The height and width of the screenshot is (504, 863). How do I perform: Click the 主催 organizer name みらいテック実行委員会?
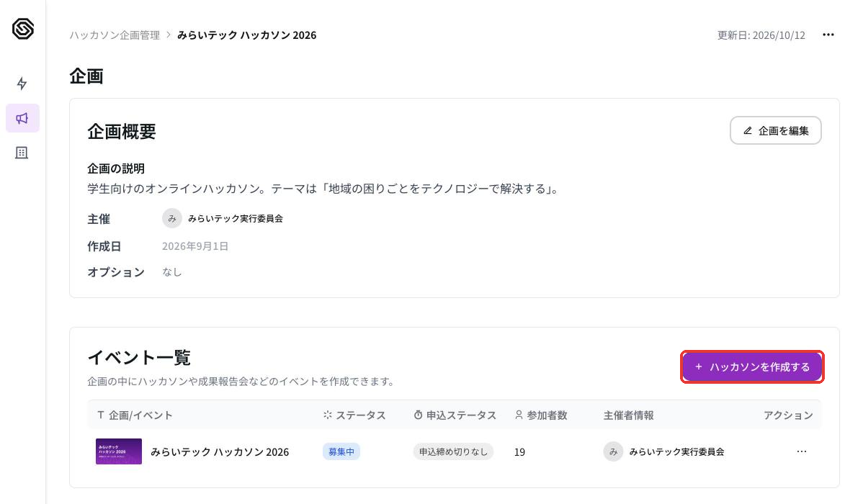[236, 218]
